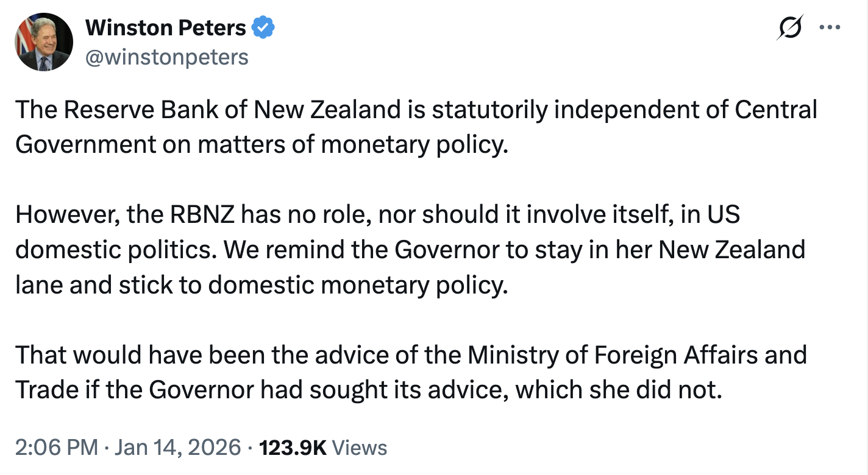Click the Views label beside the count
The width and height of the screenshot is (868, 475).
coord(360,448)
